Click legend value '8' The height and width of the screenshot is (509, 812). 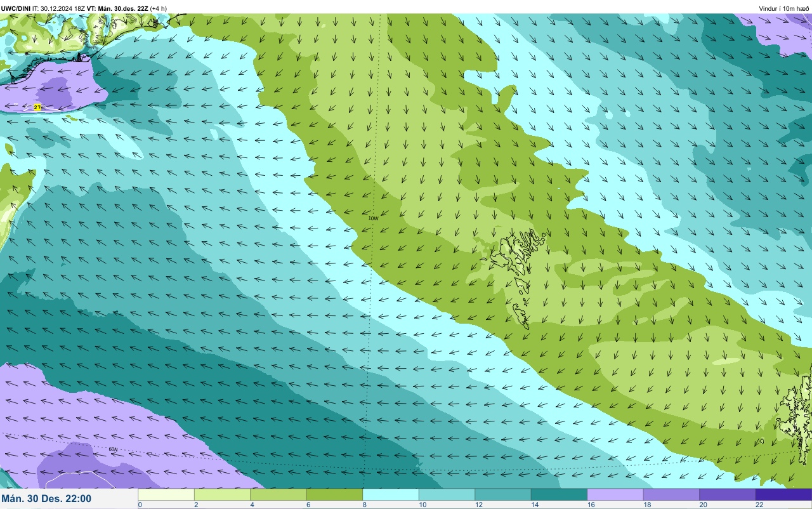pyautogui.click(x=364, y=505)
